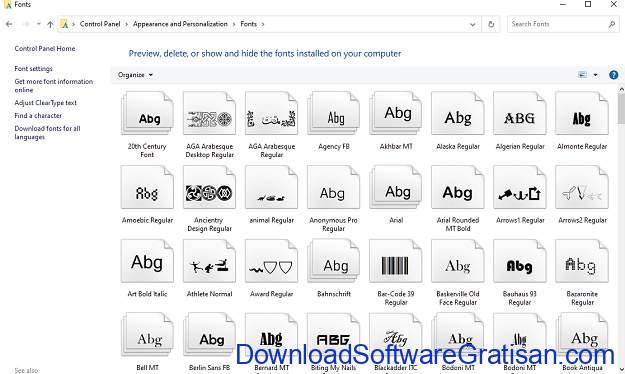Click the AGA Arabesque Desktop Regular icon
This screenshot has width=625, height=374.
[x=209, y=114]
